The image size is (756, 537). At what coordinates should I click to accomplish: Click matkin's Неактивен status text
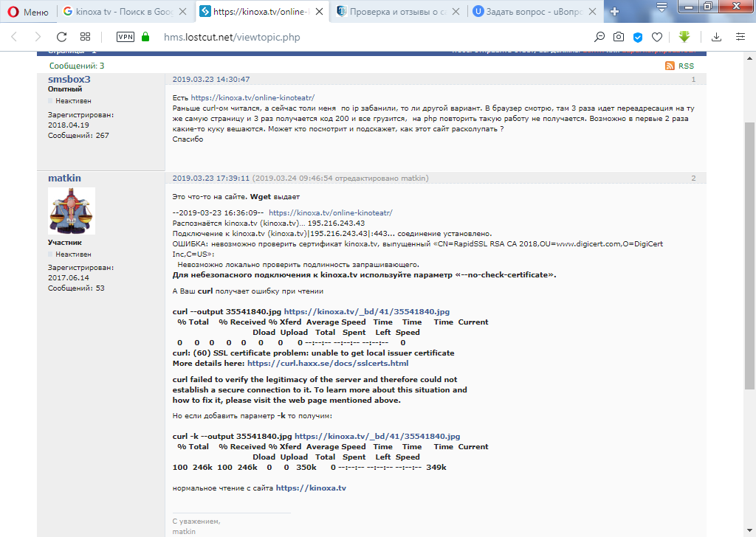73,254
